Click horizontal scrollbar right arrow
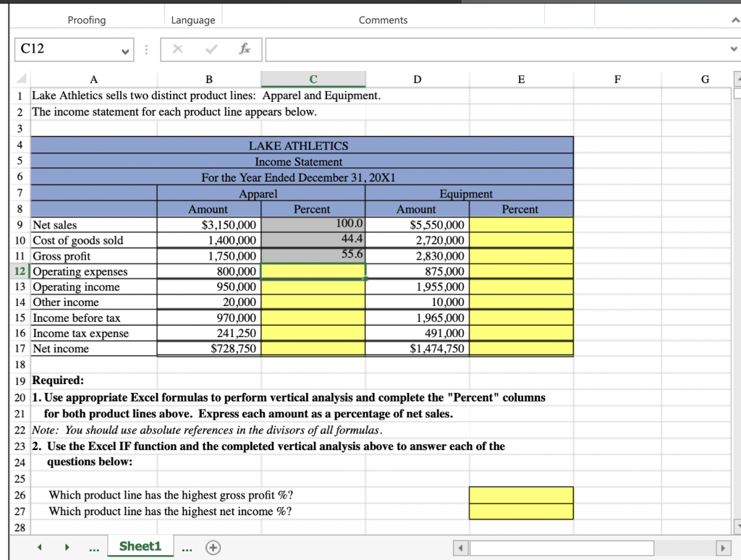Screen dimensions: 741x560 click(721, 548)
